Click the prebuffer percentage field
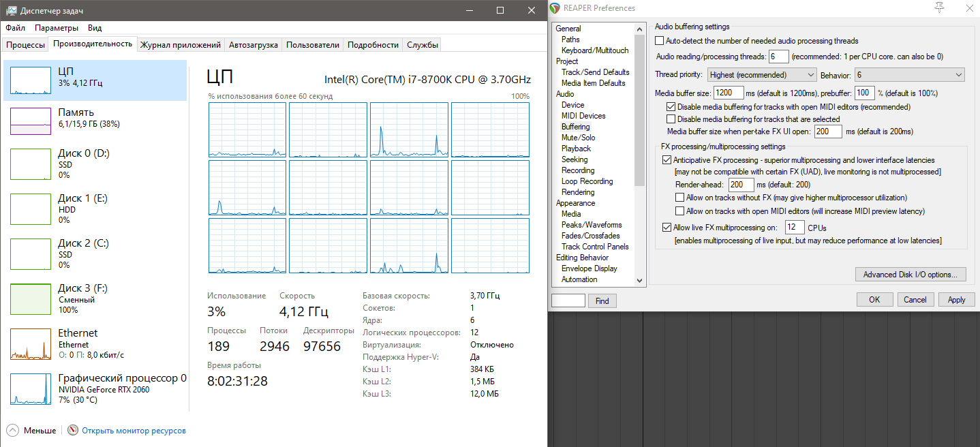 coord(865,93)
